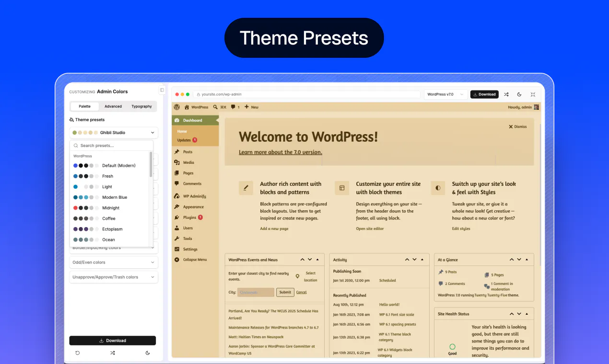Move the Activity widget down with its arrow
The width and height of the screenshot is (609, 364).
415,260
